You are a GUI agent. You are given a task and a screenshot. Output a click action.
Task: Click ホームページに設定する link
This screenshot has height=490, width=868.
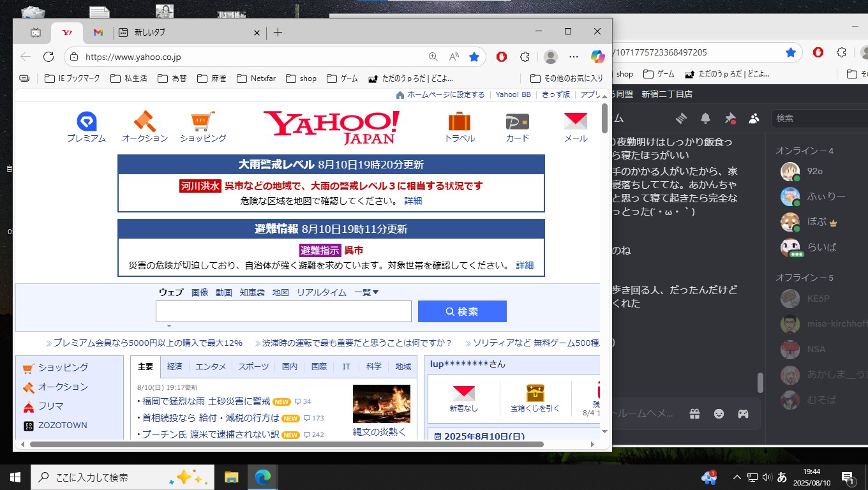pyautogui.click(x=445, y=94)
